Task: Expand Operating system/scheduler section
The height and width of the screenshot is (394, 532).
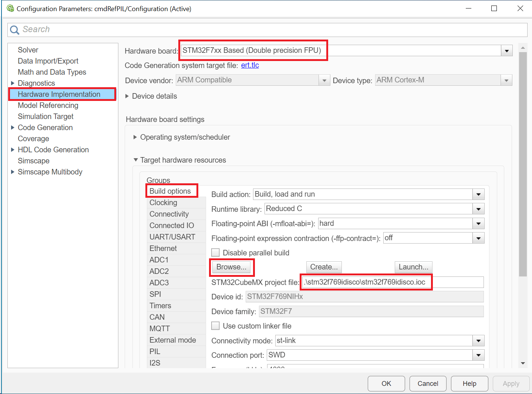Action: (135, 137)
